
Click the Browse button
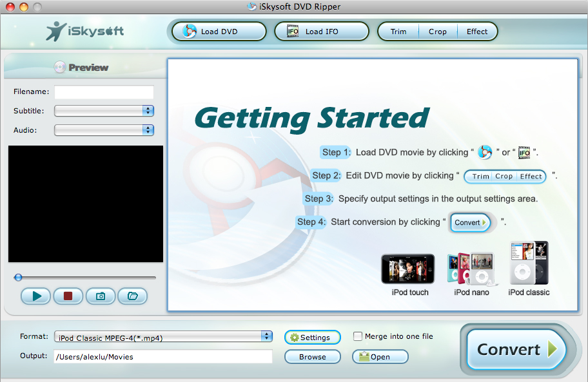[312, 357]
